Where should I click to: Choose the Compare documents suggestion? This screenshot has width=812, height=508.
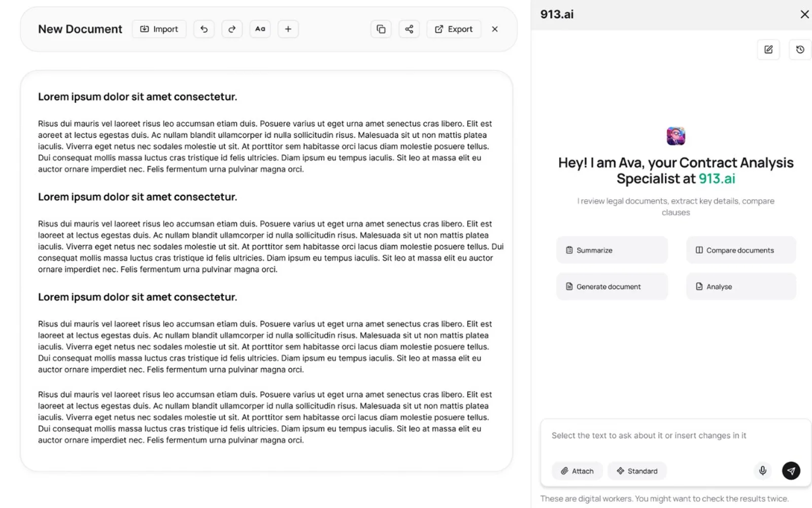pyautogui.click(x=741, y=250)
